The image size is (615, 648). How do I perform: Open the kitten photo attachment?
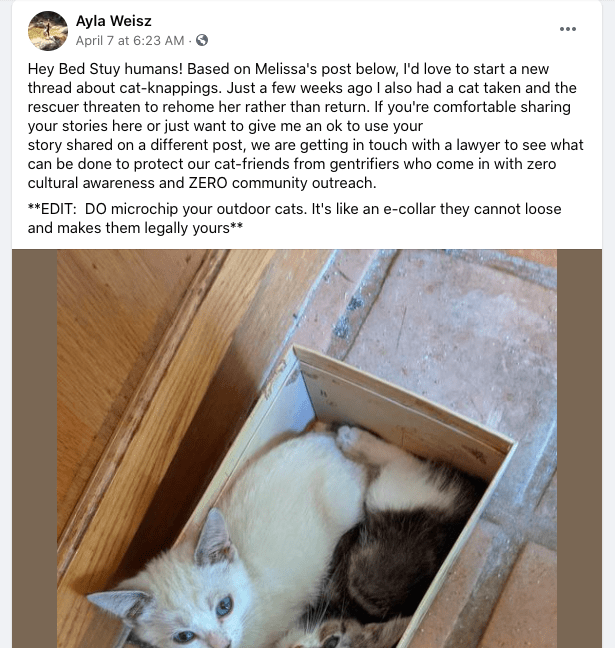(307, 448)
